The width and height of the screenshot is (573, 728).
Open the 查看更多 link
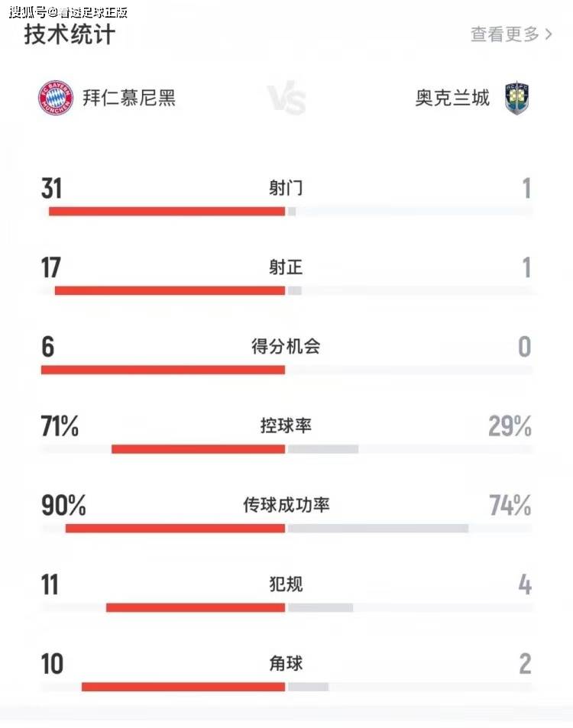pos(505,34)
